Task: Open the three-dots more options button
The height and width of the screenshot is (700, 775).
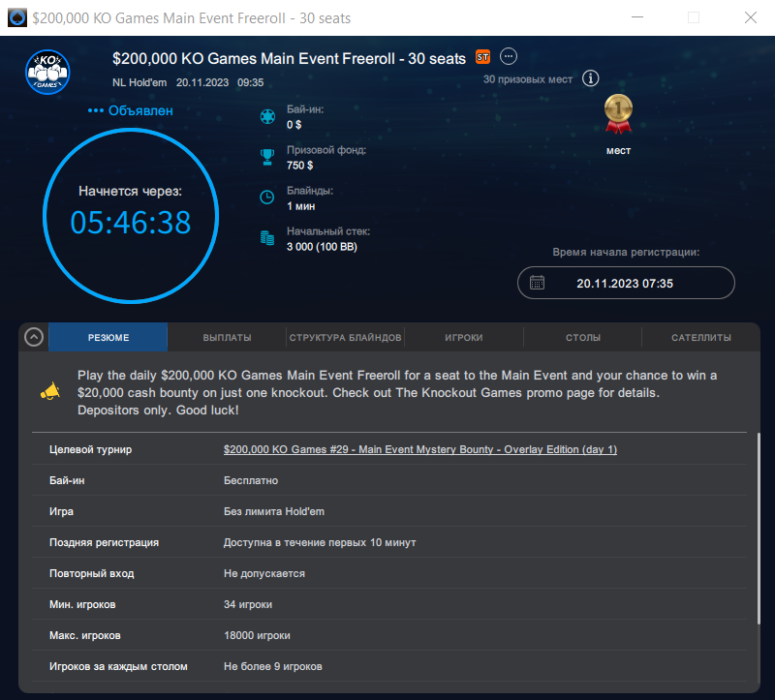Action: [509, 57]
